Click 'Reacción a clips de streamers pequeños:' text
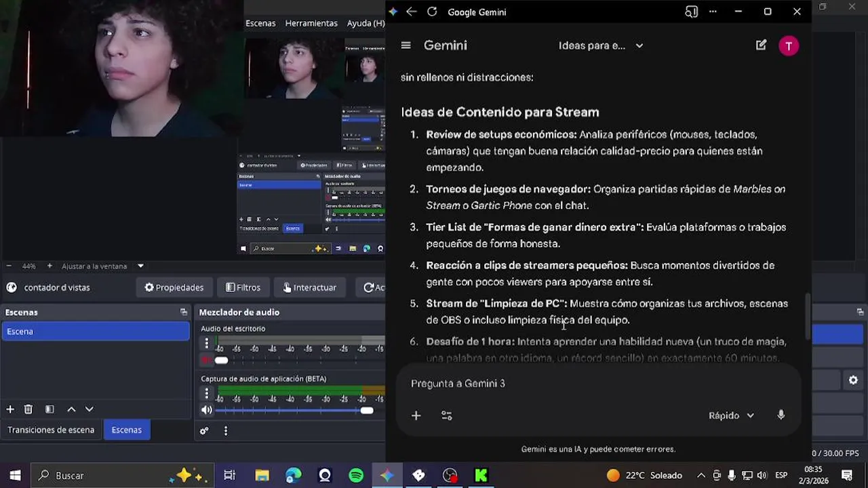This screenshot has width=868, height=488. coord(527,265)
